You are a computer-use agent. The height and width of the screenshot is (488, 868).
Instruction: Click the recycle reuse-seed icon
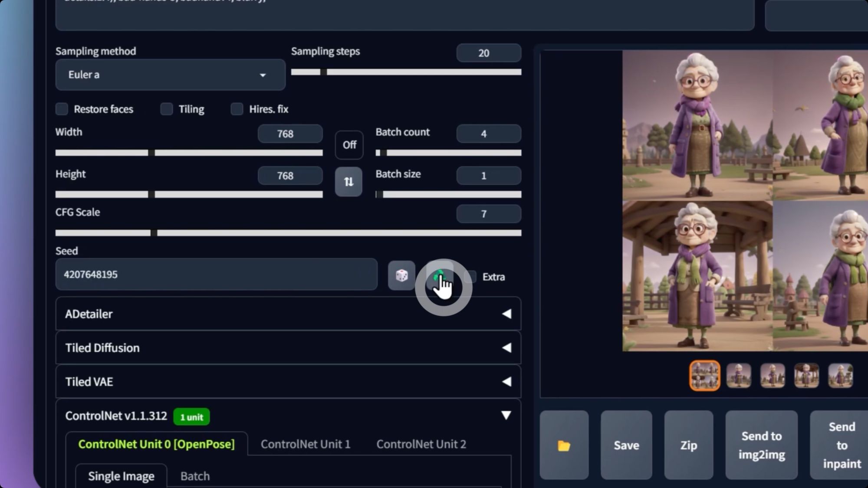[x=439, y=276]
